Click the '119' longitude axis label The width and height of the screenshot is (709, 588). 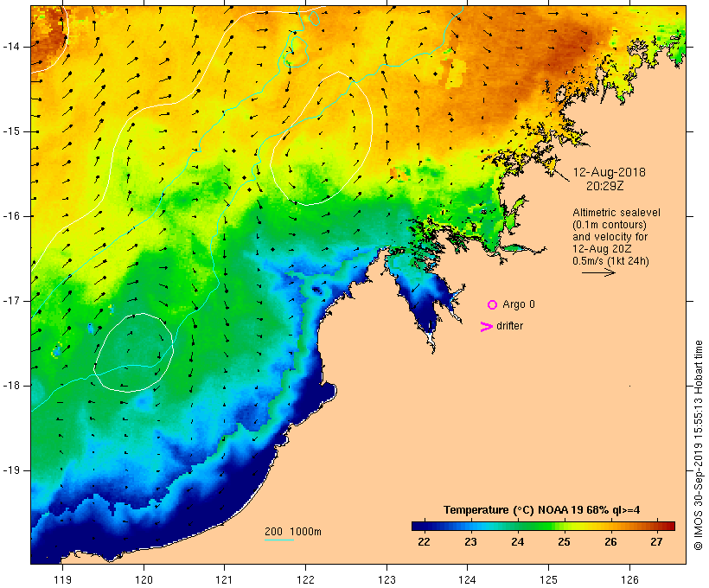coord(62,579)
